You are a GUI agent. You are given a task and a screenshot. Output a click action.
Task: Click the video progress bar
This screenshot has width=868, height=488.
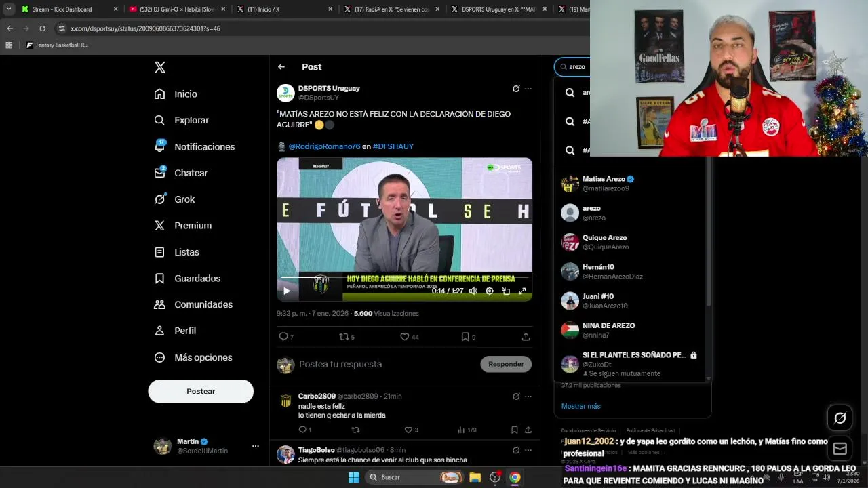coord(404,277)
